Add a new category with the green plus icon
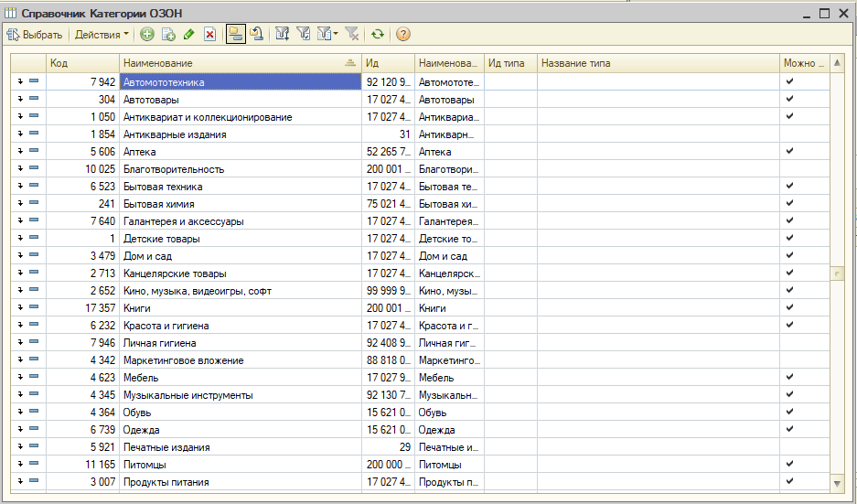Image resolution: width=857 pixels, height=504 pixels. [146, 35]
